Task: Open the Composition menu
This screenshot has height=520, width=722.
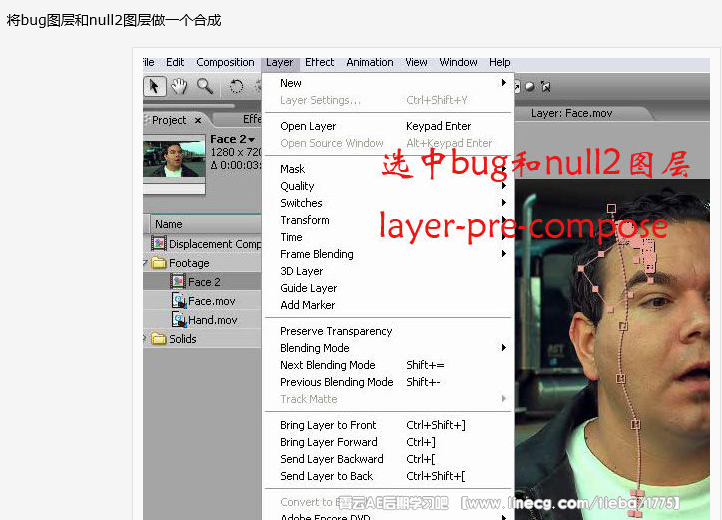Action: pyautogui.click(x=225, y=62)
